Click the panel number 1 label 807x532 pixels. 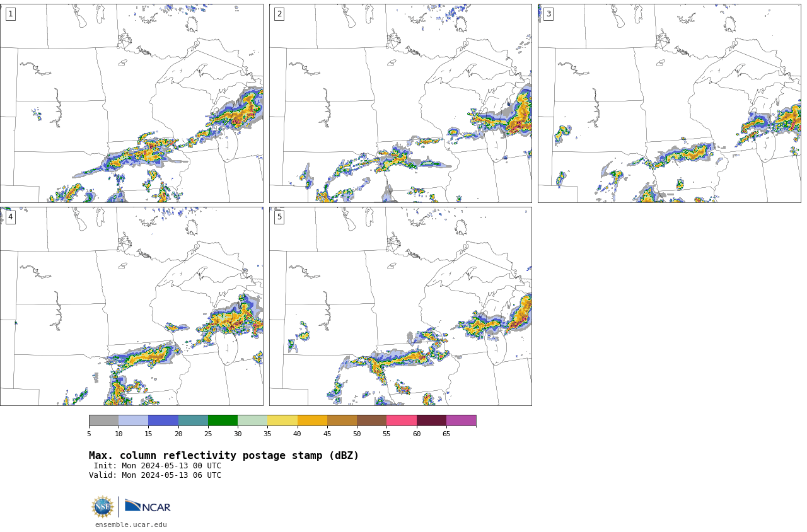point(10,14)
